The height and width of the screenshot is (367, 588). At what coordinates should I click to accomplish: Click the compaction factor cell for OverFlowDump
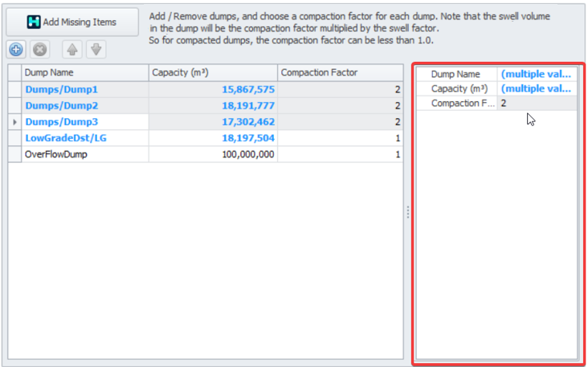340,153
